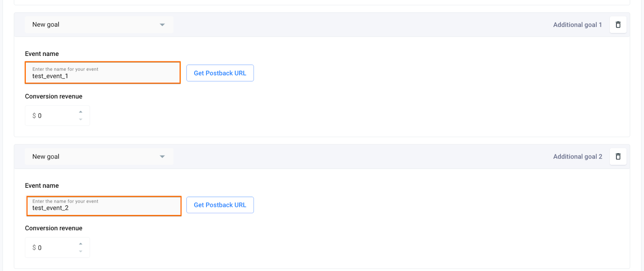Click Get Postback URL for test_event_2

(220, 205)
